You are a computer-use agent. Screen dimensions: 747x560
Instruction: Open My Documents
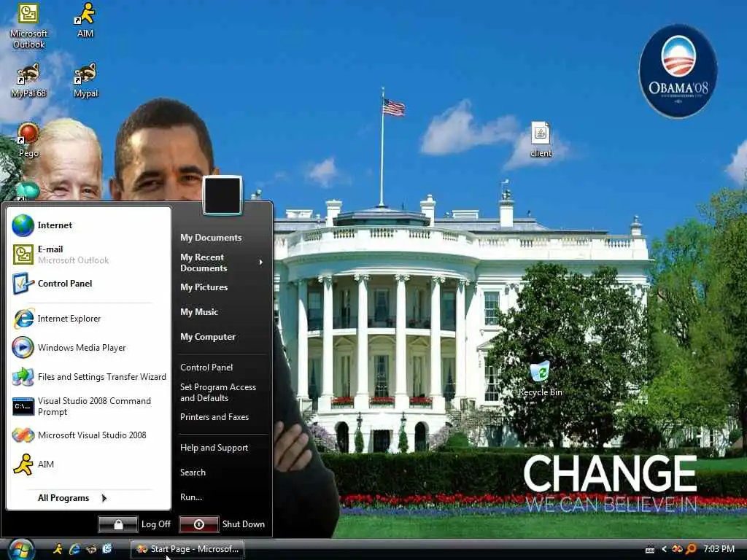click(211, 238)
